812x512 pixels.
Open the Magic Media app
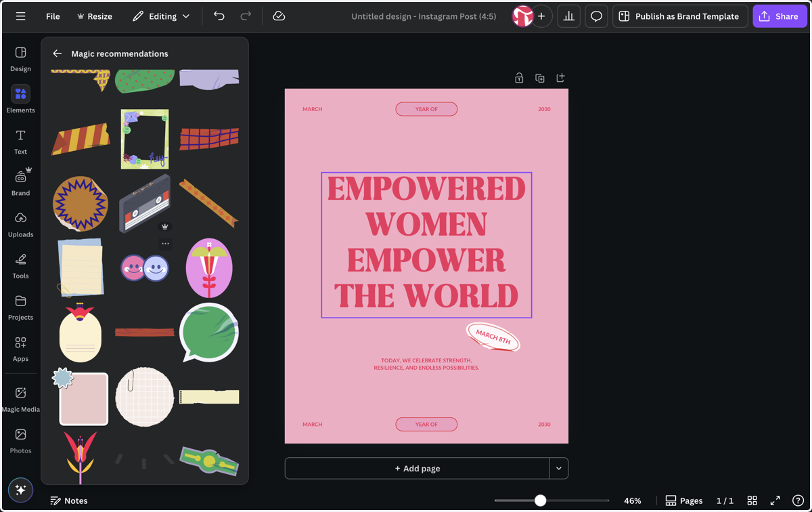pos(20,399)
